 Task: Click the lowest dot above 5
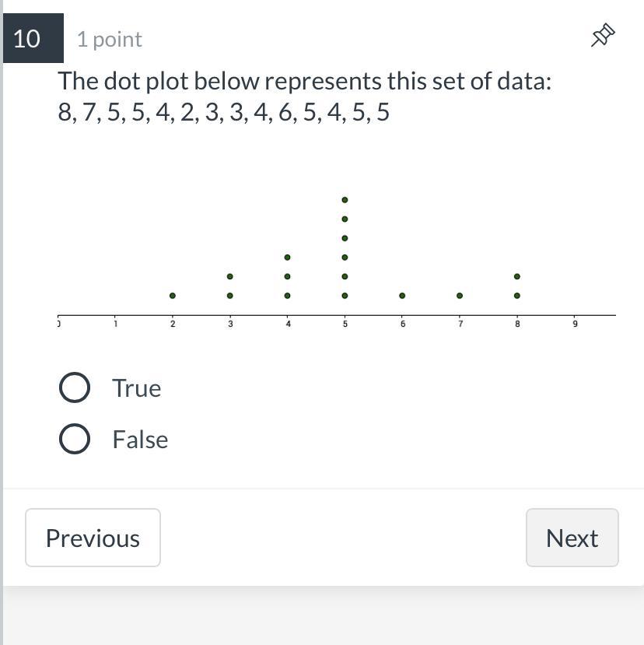click(345, 296)
